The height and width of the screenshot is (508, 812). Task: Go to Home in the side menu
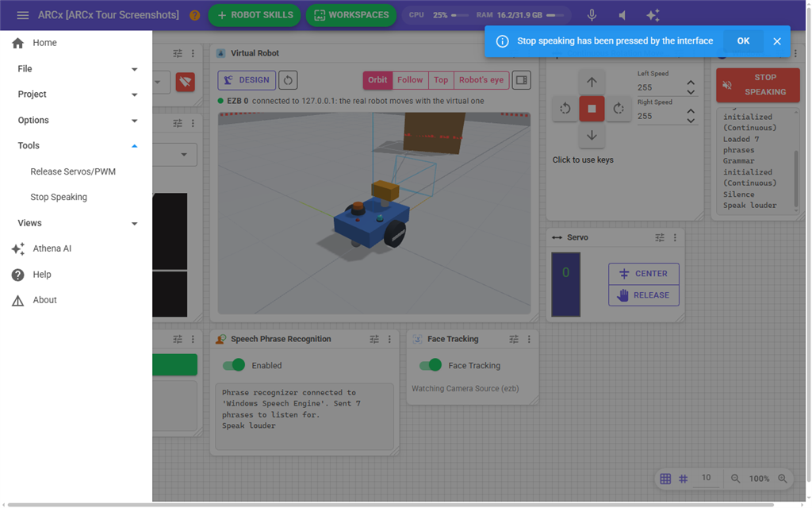point(76,43)
